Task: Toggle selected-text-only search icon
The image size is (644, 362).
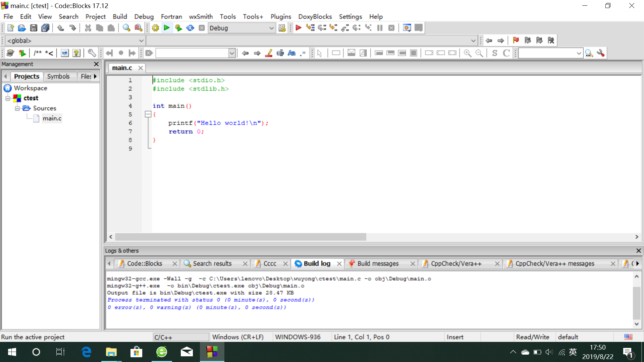Action: pos(280,53)
